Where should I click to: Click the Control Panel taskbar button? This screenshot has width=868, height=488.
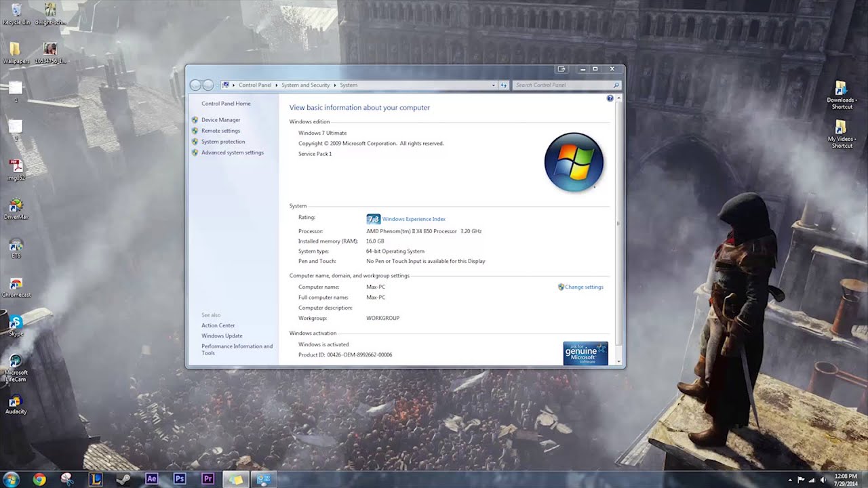click(264, 479)
